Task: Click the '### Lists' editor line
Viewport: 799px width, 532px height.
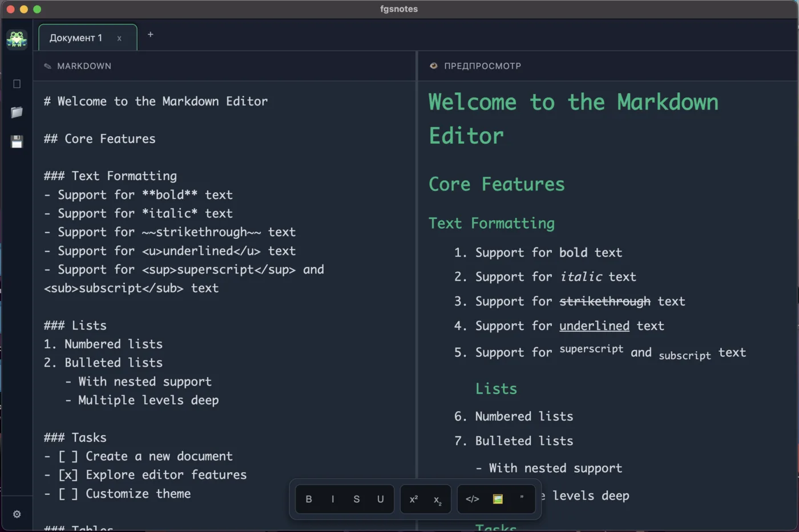Action: click(x=75, y=326)
